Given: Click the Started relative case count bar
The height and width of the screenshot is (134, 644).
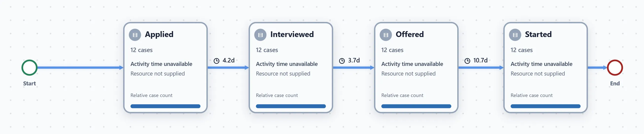Looking at the screenshot, I should pos(545,106).
